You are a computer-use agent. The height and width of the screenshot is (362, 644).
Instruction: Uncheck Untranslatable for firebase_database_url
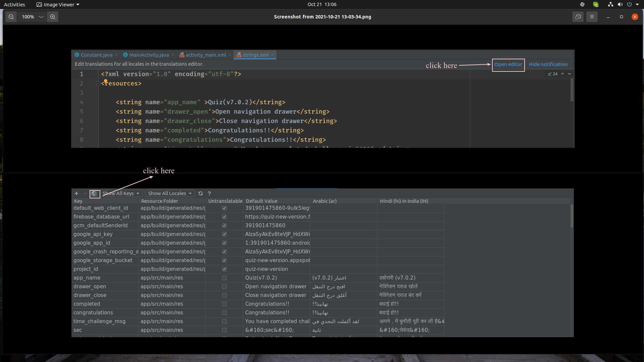pyautogui.click(x=224, y=217)
